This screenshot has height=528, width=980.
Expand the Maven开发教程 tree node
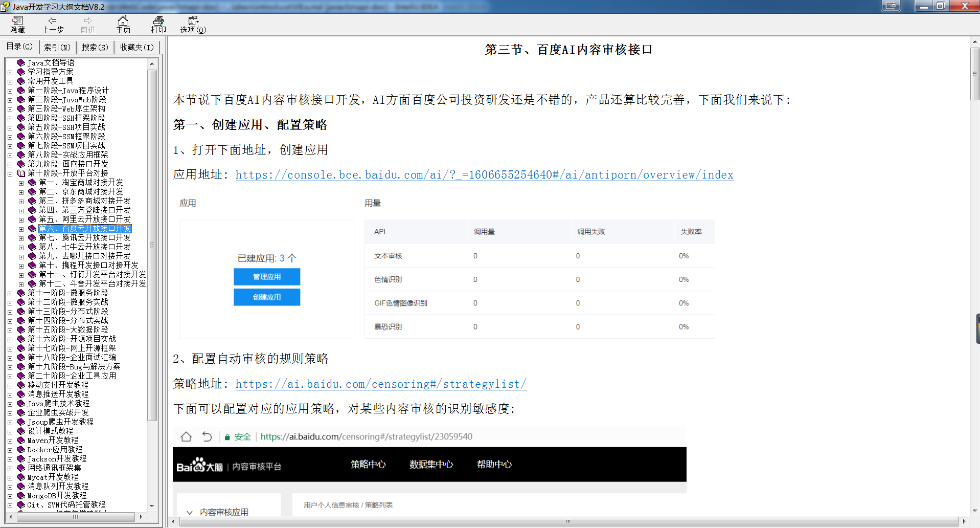click(x=10, y=441)
